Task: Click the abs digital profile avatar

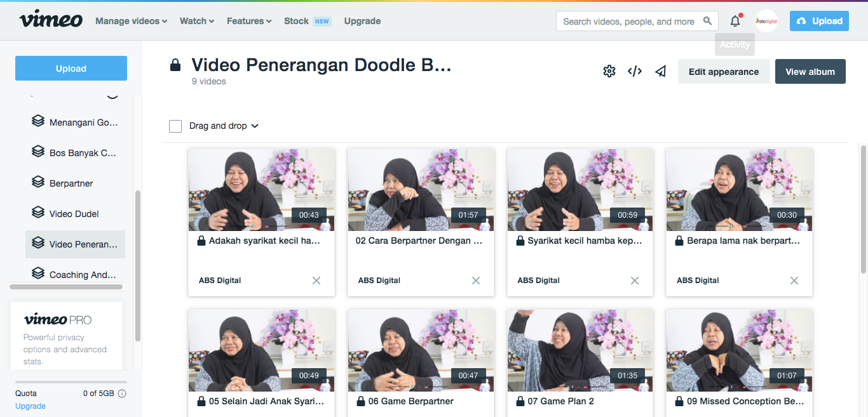Action: click(766, 21)
